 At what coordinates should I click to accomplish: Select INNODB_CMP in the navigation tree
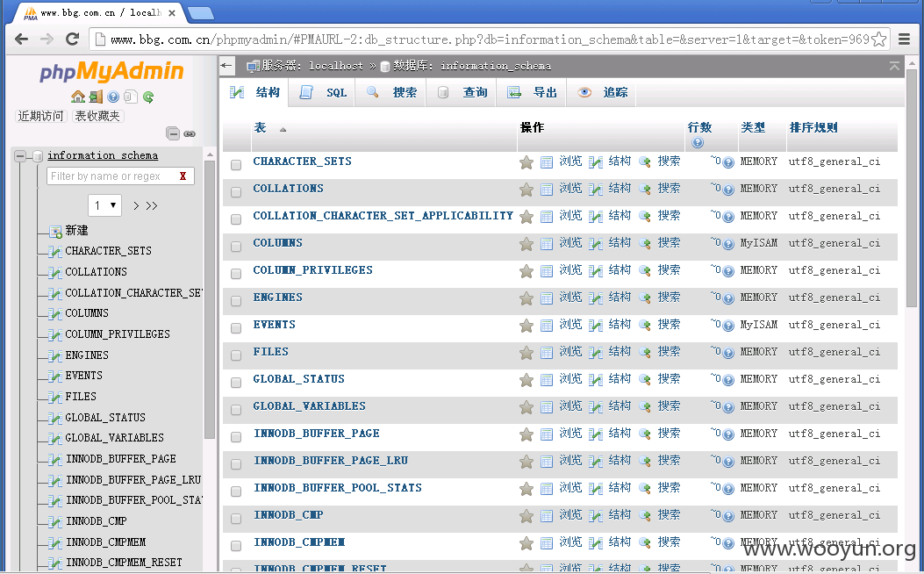(x=96, y=521)
